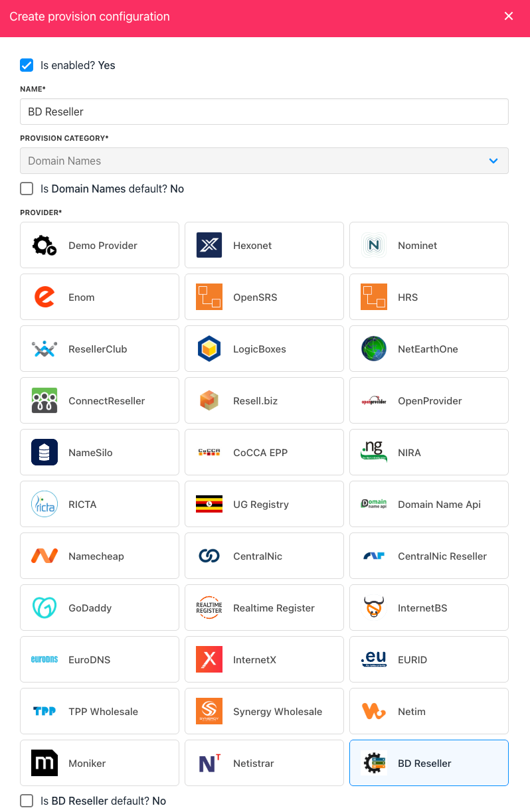The height and width of the screenshot is (812, 530).
Task: Click the InternetX red X logo
Action: pos(209,660)
